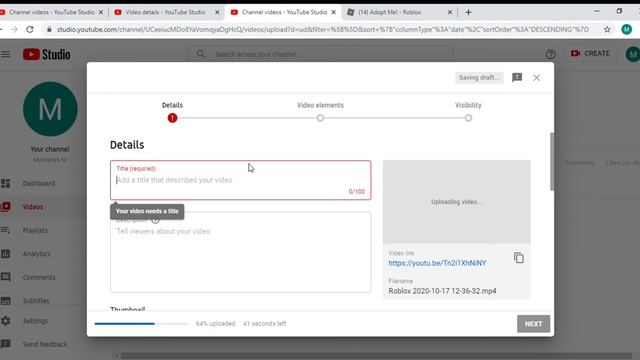Open the description help icon
The width and height of the screenshot is (640, 360).
coord(155,220)
